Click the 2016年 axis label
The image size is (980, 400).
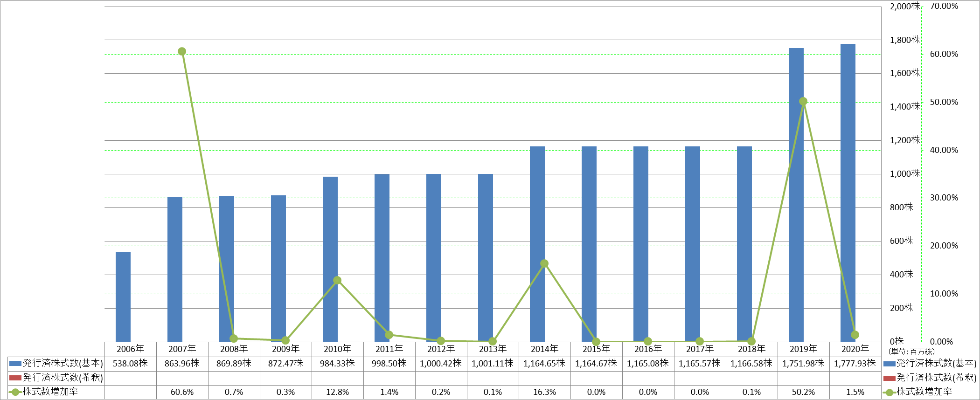[x=648, y=349]
